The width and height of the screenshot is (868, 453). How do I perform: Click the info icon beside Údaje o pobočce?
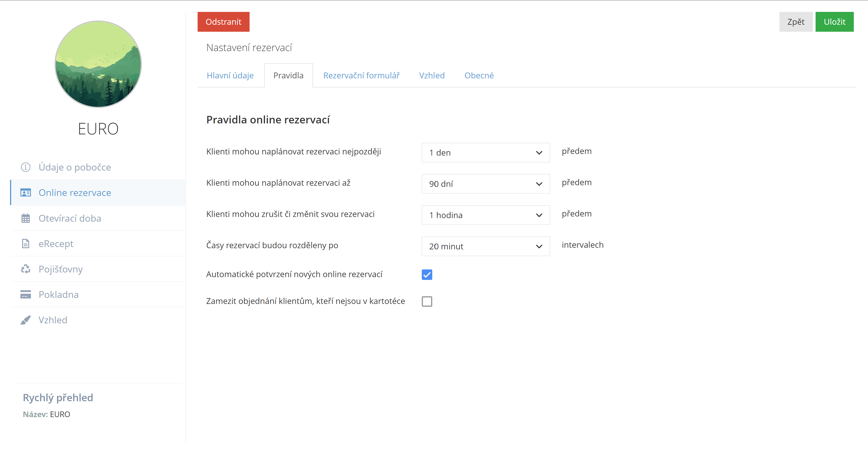(x=26, y=167)
